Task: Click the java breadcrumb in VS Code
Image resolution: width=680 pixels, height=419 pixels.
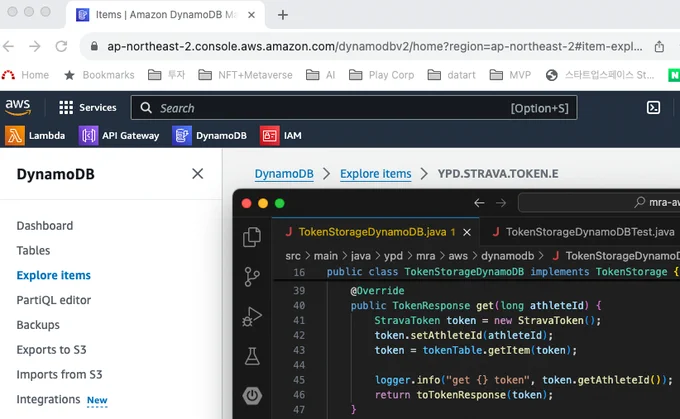Action: 361,256
